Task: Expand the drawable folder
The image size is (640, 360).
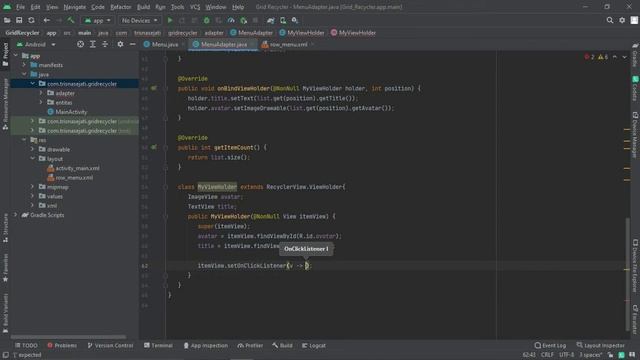Action: click(32, 149)
